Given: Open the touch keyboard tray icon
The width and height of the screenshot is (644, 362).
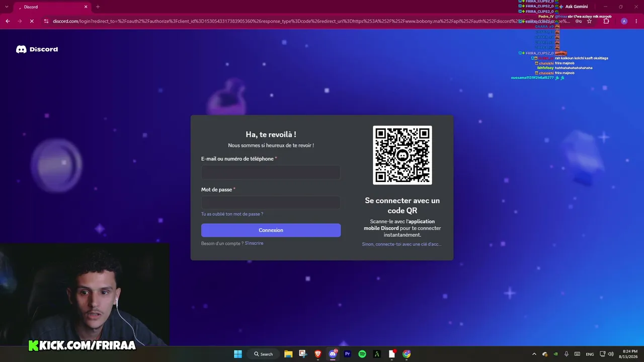Looking at the screenshot, I should click(578, 354).
